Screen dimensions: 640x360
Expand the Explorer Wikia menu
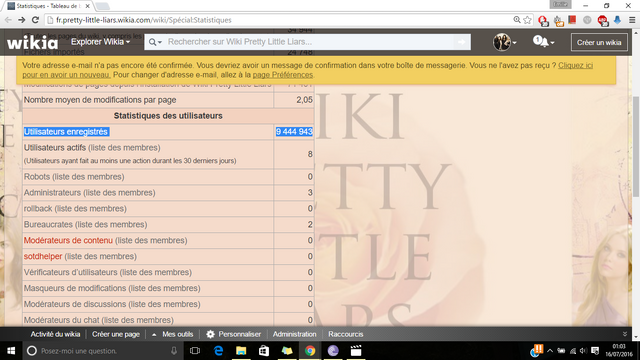point(100,42)
